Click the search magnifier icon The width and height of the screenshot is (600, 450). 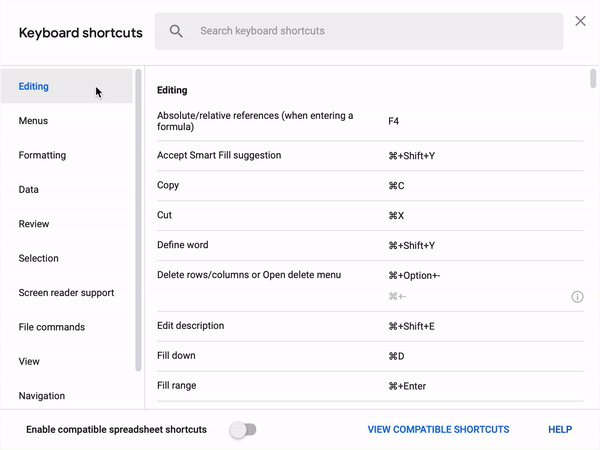(x=176, y=31)
